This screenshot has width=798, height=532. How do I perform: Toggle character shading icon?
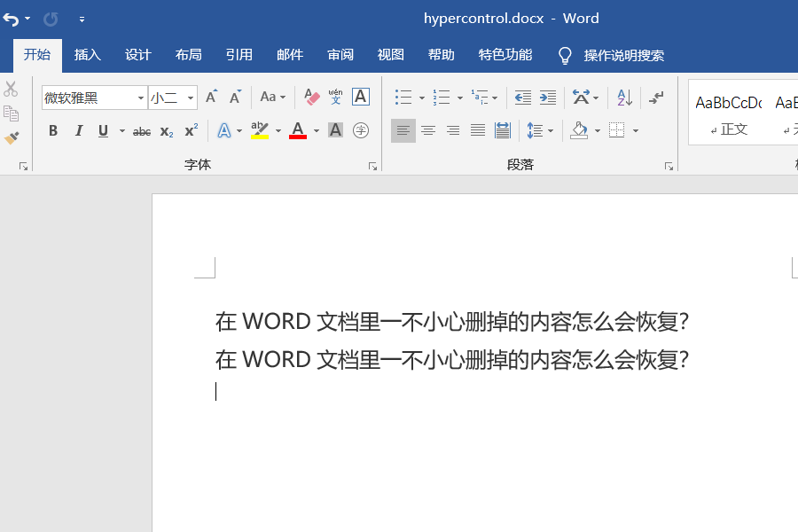pyautogui.click(x=335, y=131)
